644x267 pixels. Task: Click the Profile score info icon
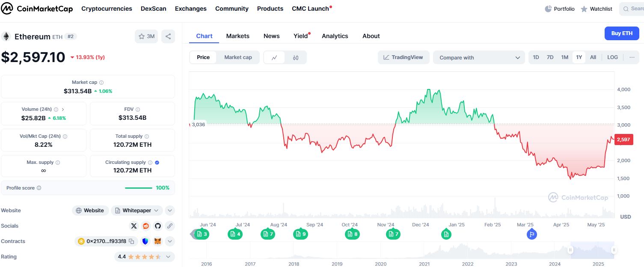tap(39, 188)
